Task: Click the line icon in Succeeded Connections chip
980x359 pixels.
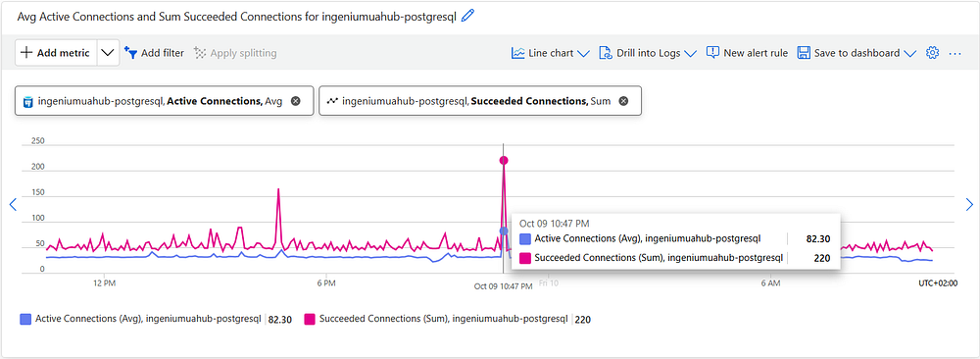Action: coord(332,101)
